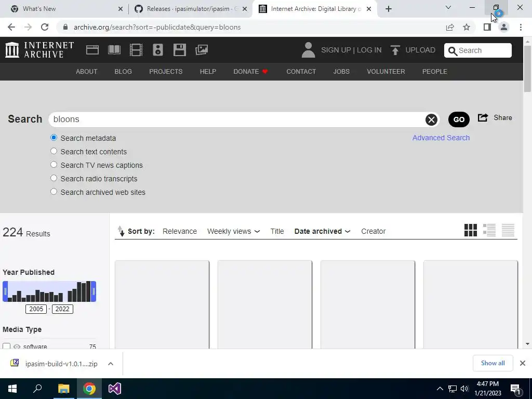The width and height of the screenshot is (532, 399).
Task: Sort results by Creator
Action: click(373, 231)
